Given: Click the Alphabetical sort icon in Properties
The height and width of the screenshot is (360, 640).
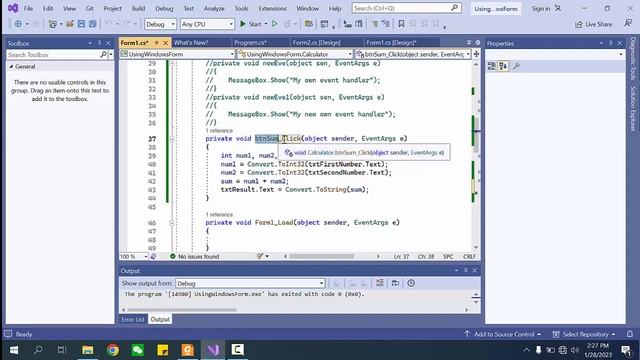Looking at the screenshot, I should click(503, 66).
